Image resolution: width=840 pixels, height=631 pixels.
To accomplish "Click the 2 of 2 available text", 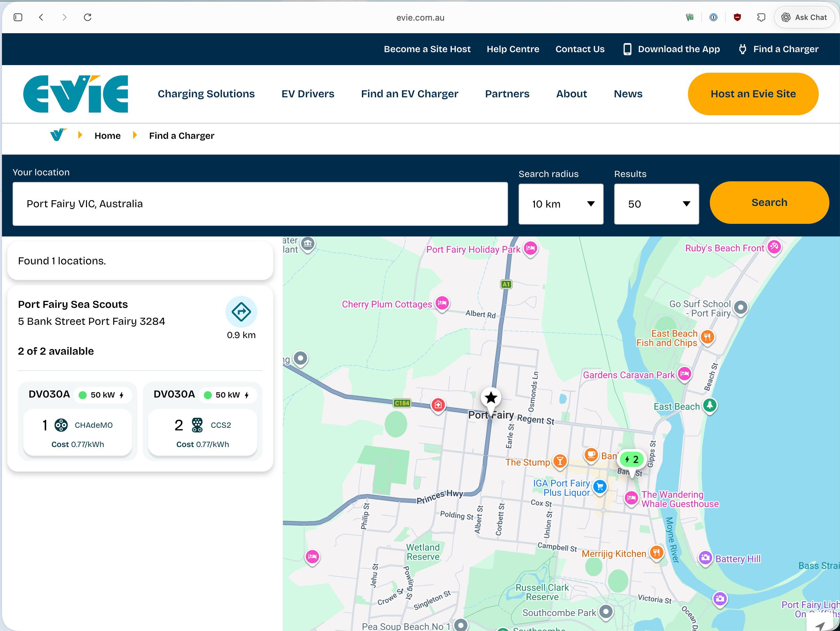I will (56, 351).
